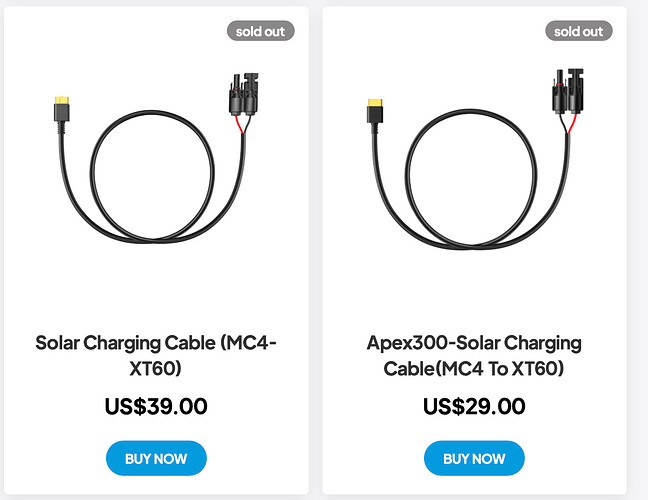Click the yellow XT60 plug on the $39 cable image
Screen dimensions: 648x500
click(62, 101)
